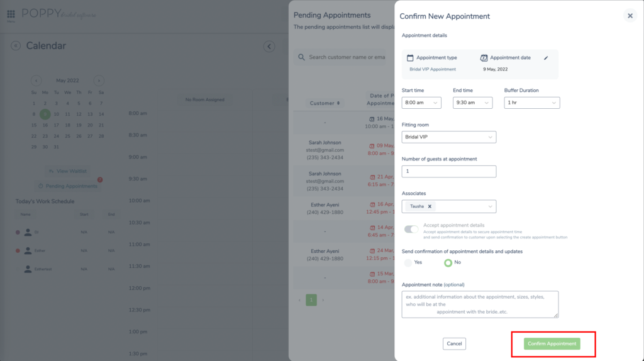Image resolution: width=644 pixels, height=361 pixels.
Task: Open the main menu grid icon
Action: pos(11,14)
